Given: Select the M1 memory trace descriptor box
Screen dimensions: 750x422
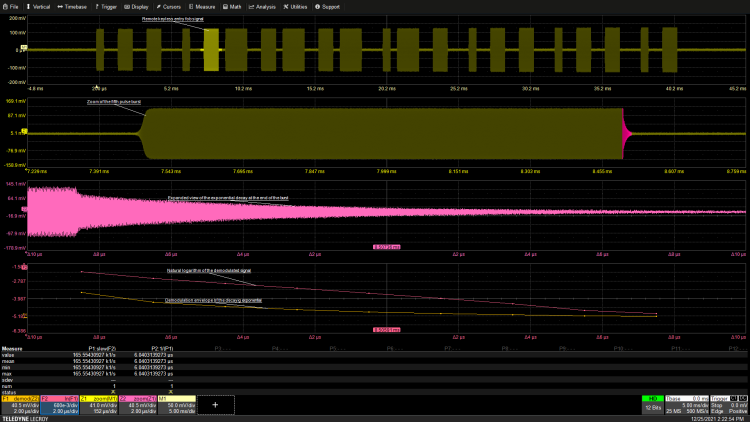Looking at the screenshot, I should 176,404.
